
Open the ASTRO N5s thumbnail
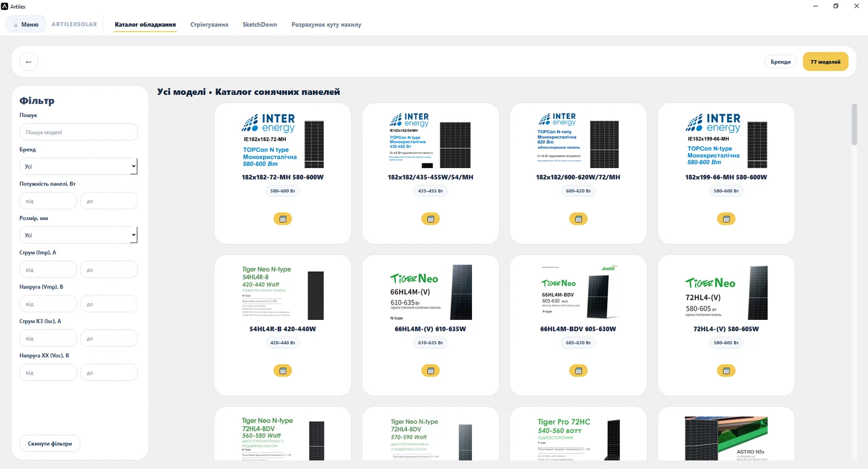(x=726, y=438)
